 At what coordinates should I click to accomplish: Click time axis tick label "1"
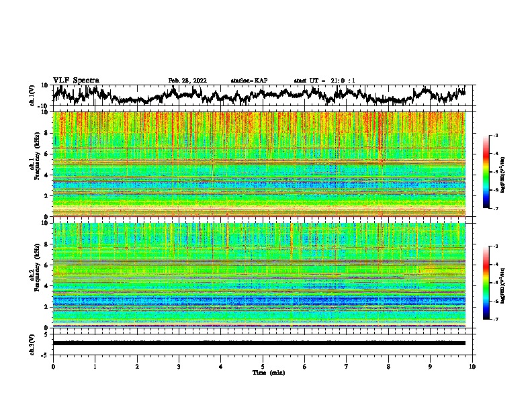pyautogui.click(x=95, y=367)
